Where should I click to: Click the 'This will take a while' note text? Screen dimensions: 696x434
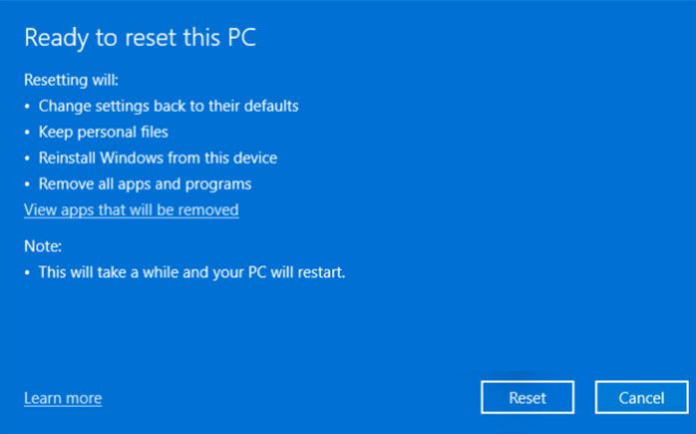click(x=192, y=271)
